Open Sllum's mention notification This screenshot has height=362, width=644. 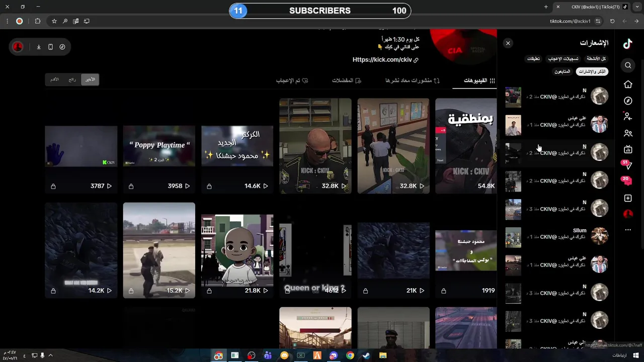pyautogui.click(x=557, y=236)
